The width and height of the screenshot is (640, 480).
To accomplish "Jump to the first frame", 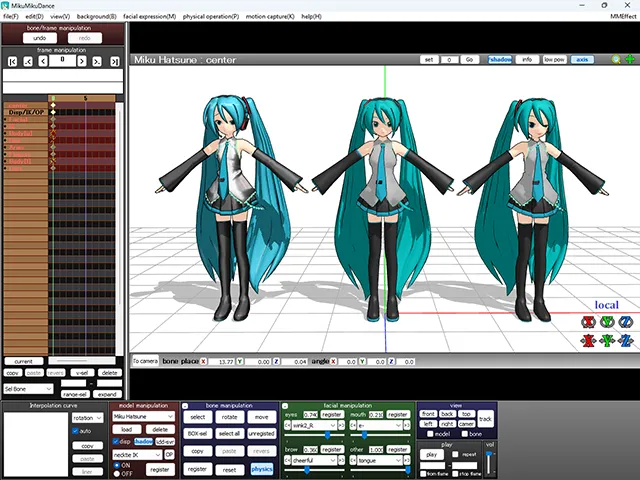I will pyautogui.click(x=13, y=61).
